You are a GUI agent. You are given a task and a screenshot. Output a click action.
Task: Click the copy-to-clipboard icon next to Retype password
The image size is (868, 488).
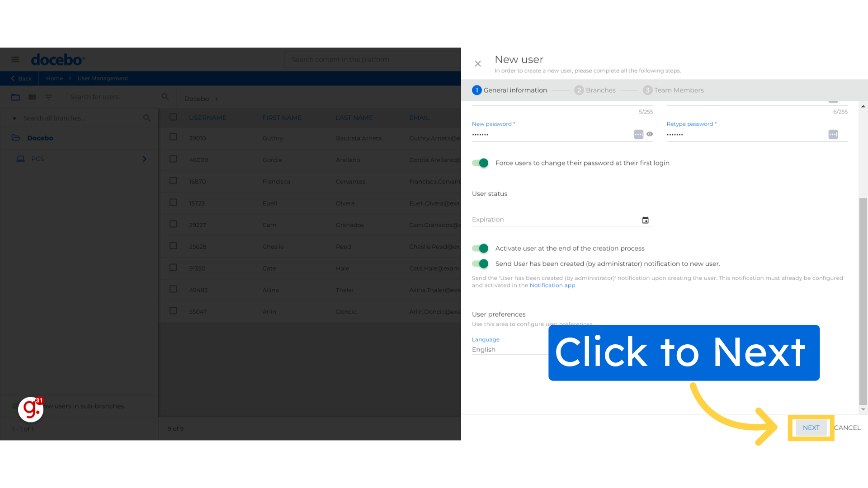click(834, 133)
